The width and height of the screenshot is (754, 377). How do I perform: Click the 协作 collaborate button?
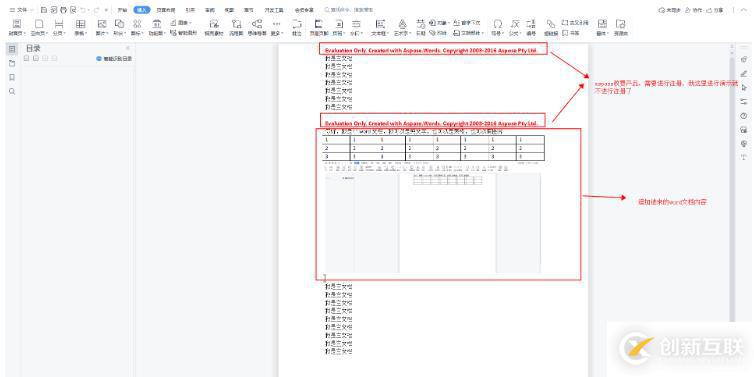click(x=694, y=10)
